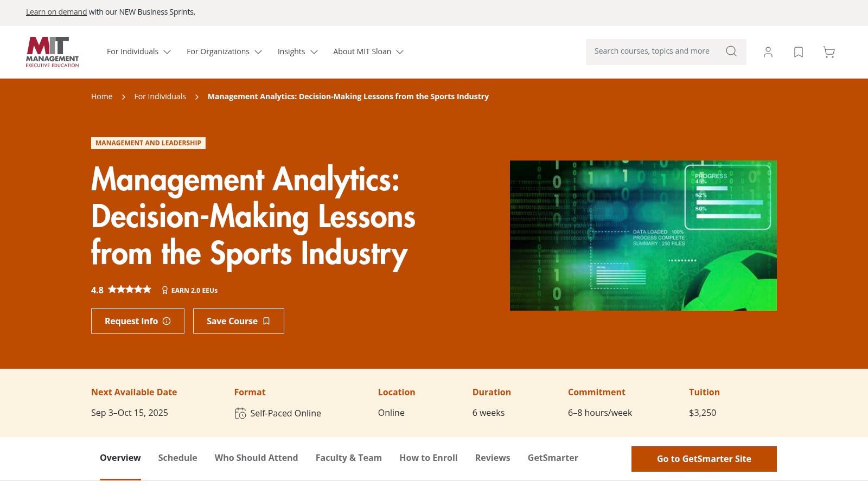This screenshot has width=868, height=488.
Task: Click the MIT Management Executive Education logo
Action: click(52, 52)
